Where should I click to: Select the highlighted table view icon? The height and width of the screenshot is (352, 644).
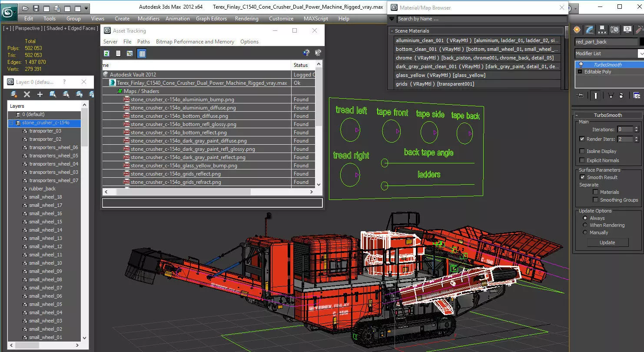click(x=142, y=53)
